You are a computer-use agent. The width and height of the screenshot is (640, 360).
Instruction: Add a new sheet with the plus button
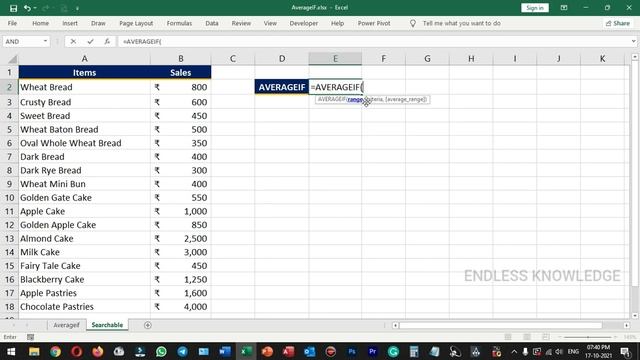pos(148,325)
